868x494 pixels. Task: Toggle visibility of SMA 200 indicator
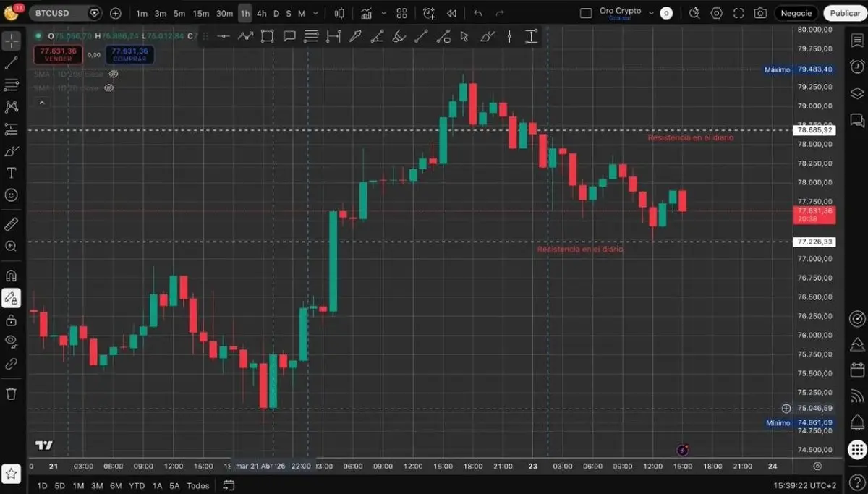tap(114, 74)
